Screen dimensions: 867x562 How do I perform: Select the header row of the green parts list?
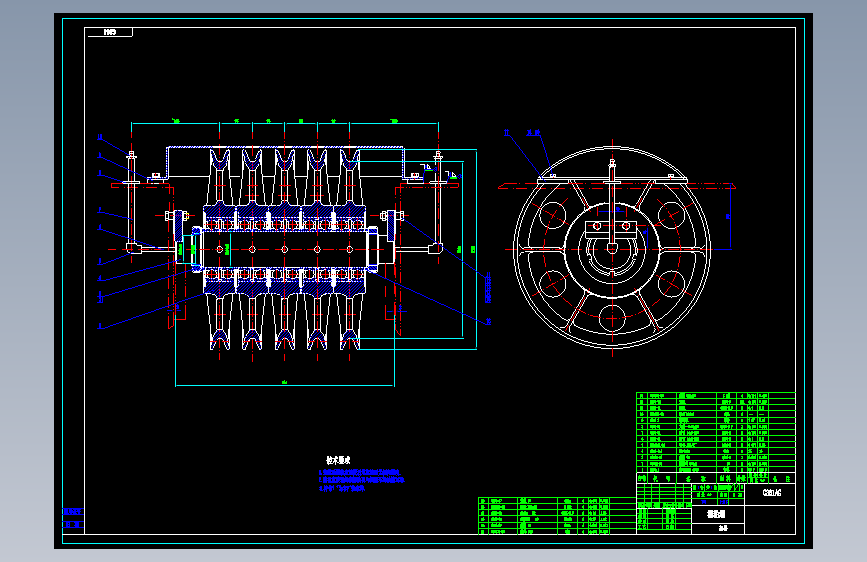(716, 478)
